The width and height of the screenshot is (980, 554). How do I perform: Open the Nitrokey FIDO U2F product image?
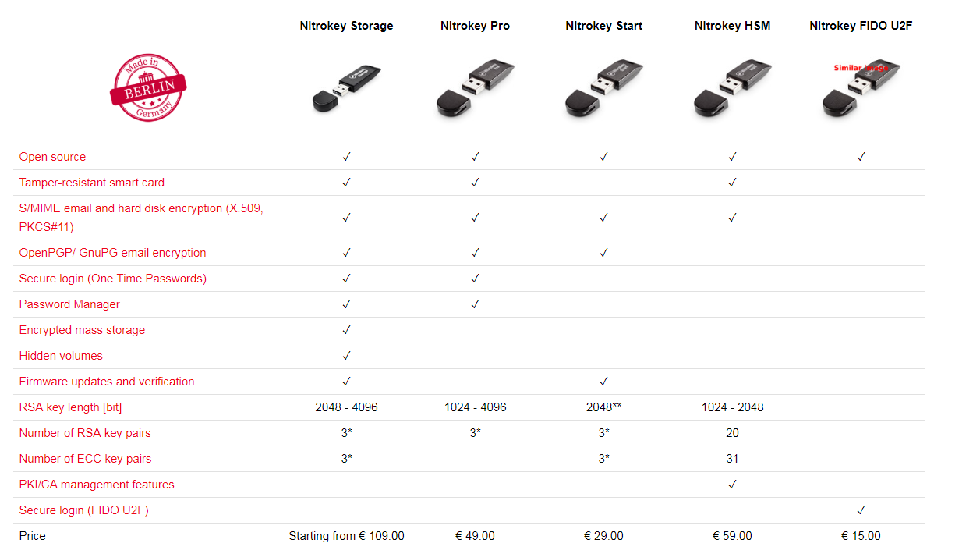(x=861, y=89)
